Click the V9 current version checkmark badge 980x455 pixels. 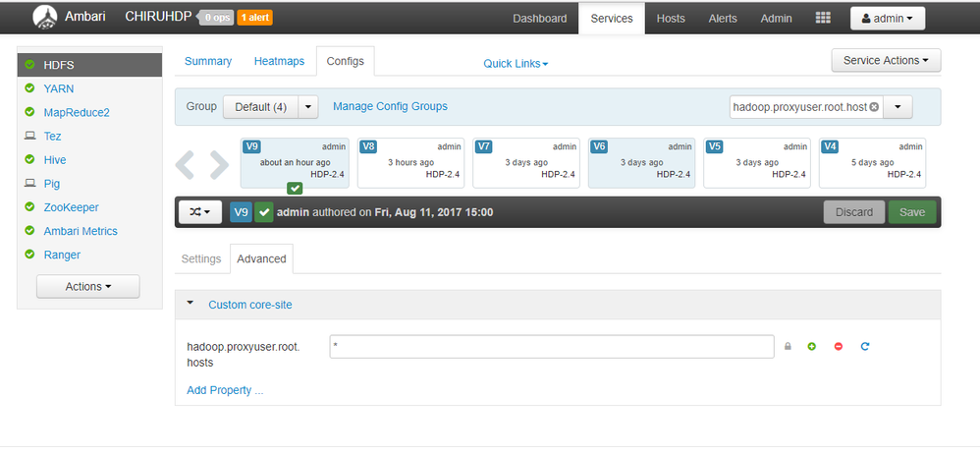tap(295, 188)
